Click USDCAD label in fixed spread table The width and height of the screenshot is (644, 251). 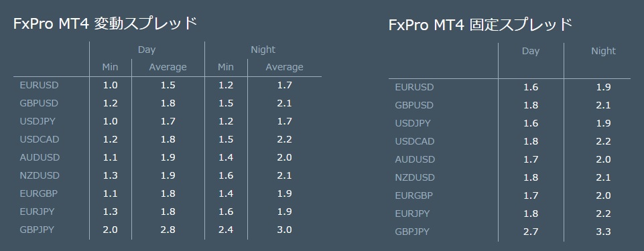(x=415, y=141)
